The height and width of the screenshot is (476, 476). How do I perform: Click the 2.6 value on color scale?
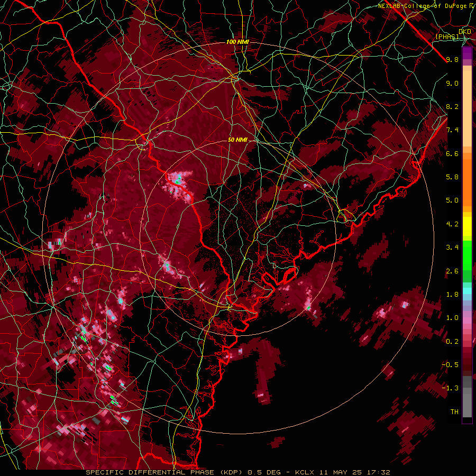click(x=452, y=271)
